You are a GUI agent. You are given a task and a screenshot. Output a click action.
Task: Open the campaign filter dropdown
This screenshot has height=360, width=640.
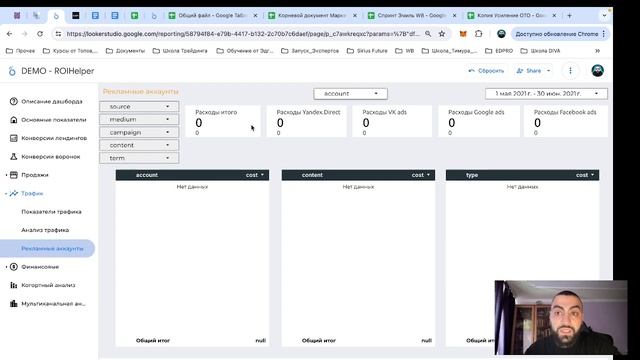coord(139,132)
